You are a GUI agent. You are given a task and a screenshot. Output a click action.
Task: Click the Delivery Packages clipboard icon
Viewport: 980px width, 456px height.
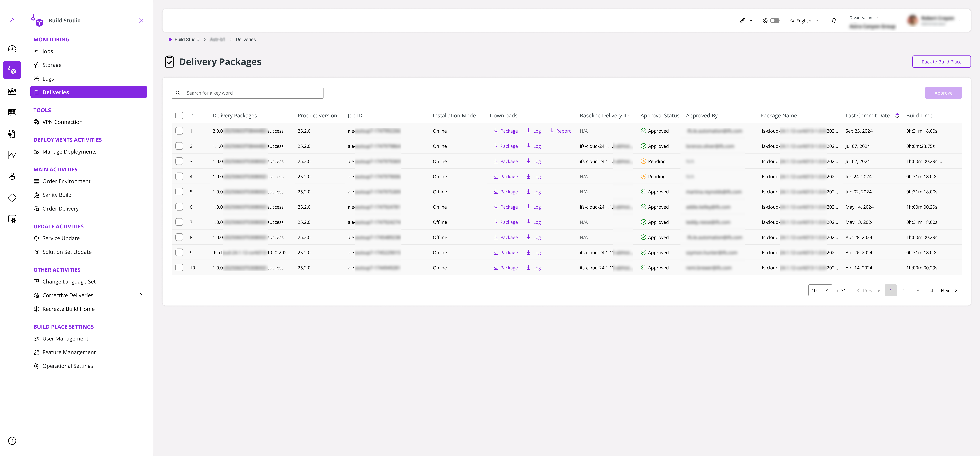click(169, 62)
